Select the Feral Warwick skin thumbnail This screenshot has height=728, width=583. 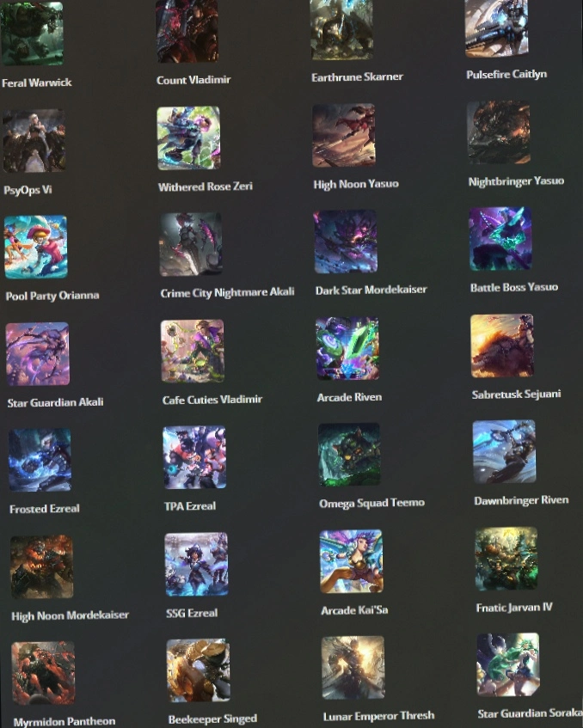click(x=32, y=33)
